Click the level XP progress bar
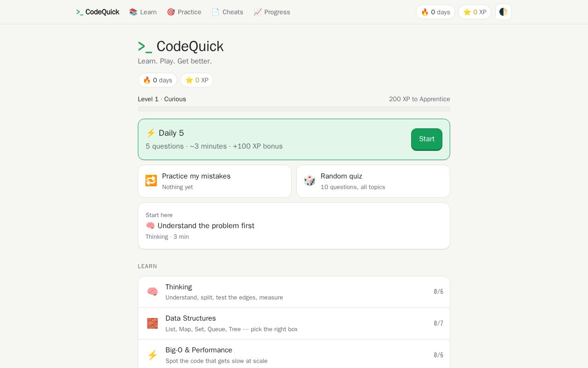Viewport: 588px width, 368px height. tap(294, 109)
